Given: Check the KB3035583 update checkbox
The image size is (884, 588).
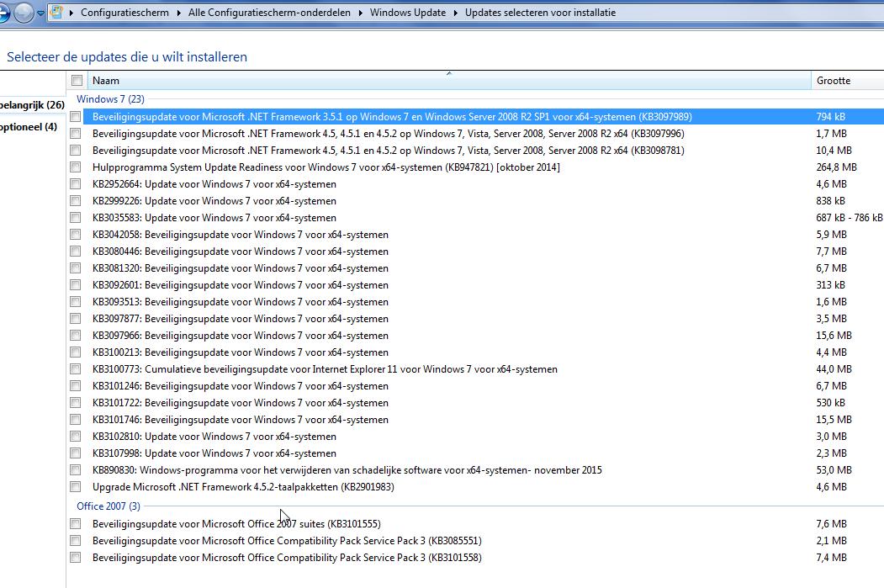Looking at the screenshot, I should (76, 218).
